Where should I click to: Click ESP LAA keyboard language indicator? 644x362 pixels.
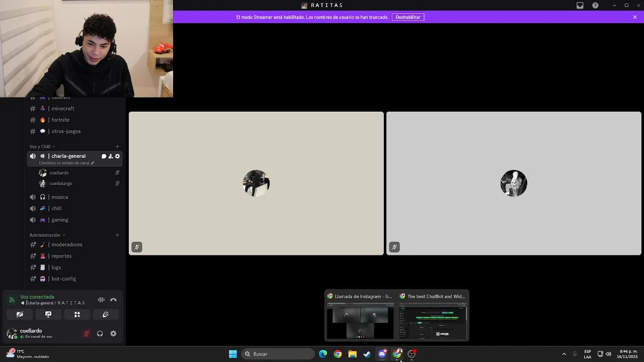[588, 354]
